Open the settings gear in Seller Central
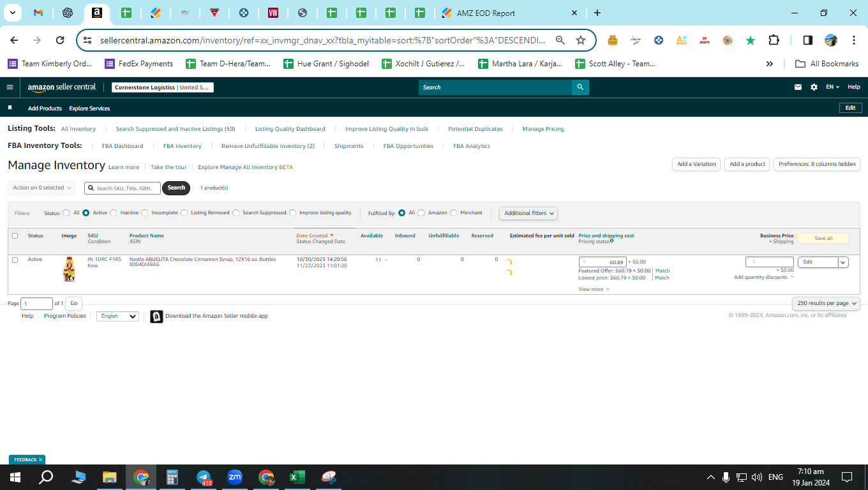 (814, 87)
